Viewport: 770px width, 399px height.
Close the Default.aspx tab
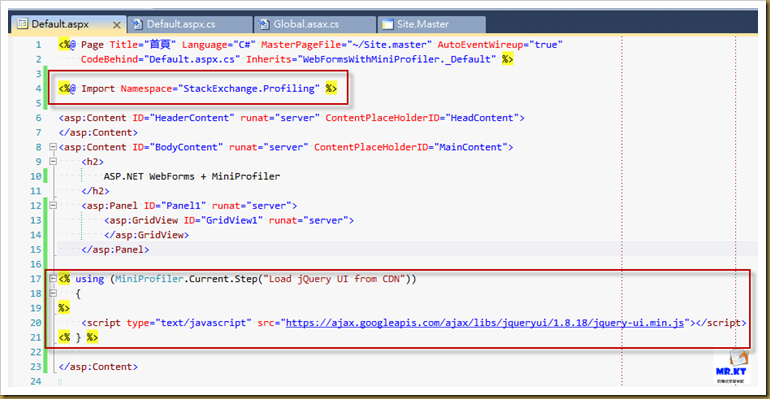pyautogui.click(x=116, y=25)
